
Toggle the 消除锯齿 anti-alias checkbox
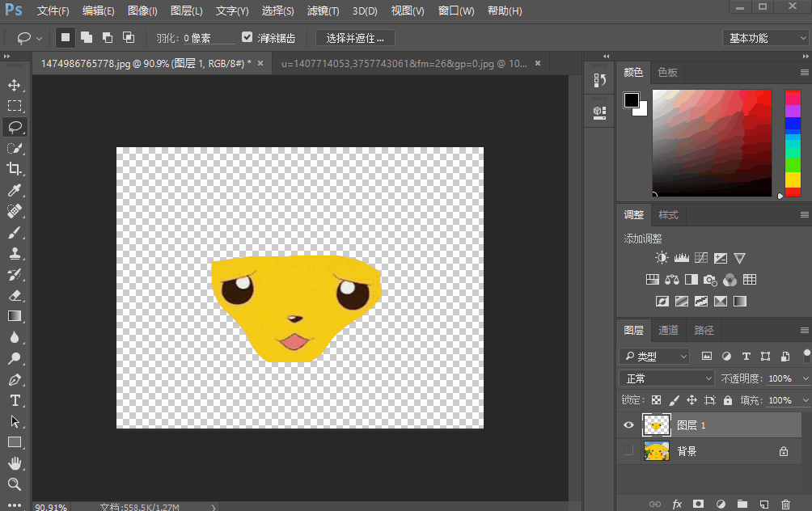(247, 36)
